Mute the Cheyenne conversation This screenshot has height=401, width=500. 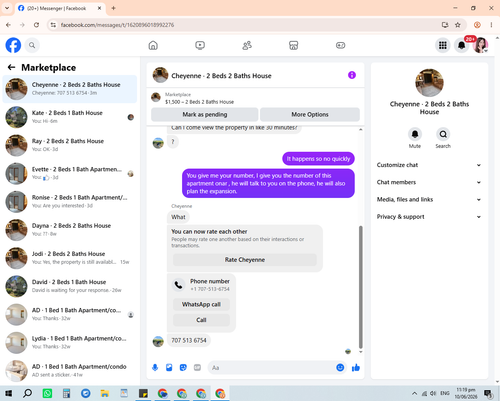tap(415, 134)
